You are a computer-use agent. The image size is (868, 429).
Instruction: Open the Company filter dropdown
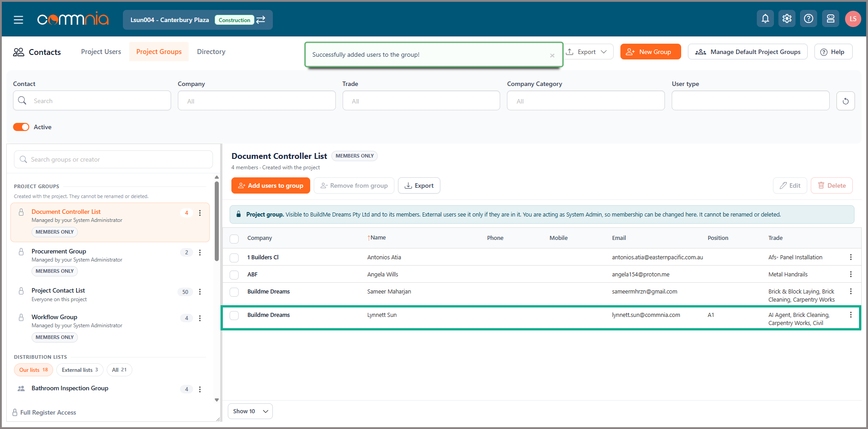257,101
